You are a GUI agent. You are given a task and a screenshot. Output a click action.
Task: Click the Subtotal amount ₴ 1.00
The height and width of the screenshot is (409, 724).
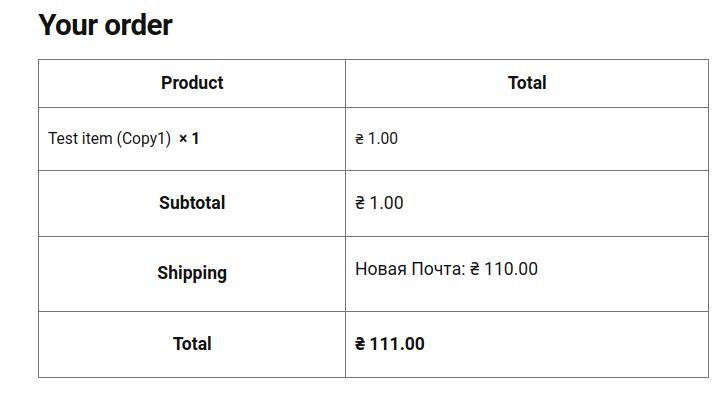[379, 203]
